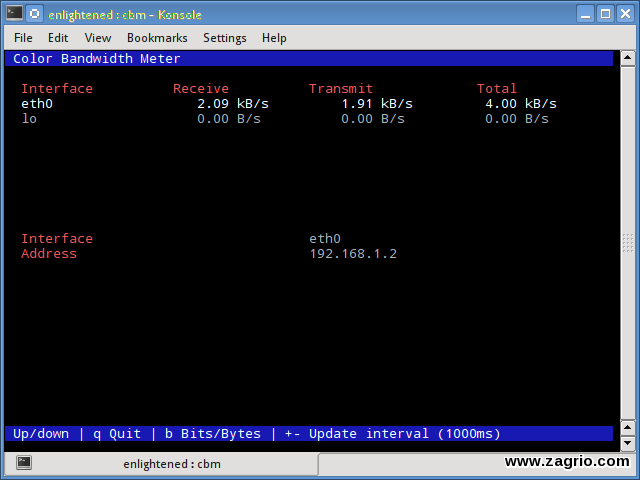Close the Konsole window
The width and height of the screenshot is (640, 480).
point(626,14)
